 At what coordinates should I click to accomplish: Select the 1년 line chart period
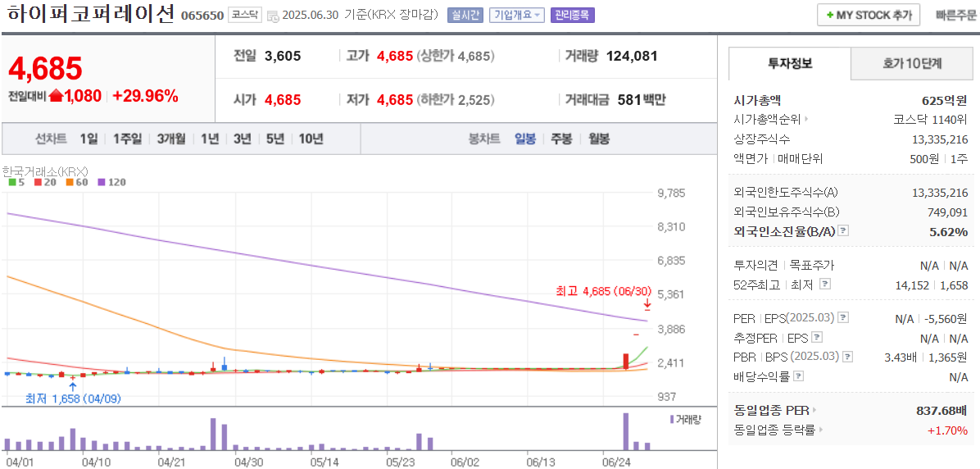click(210, 139)
